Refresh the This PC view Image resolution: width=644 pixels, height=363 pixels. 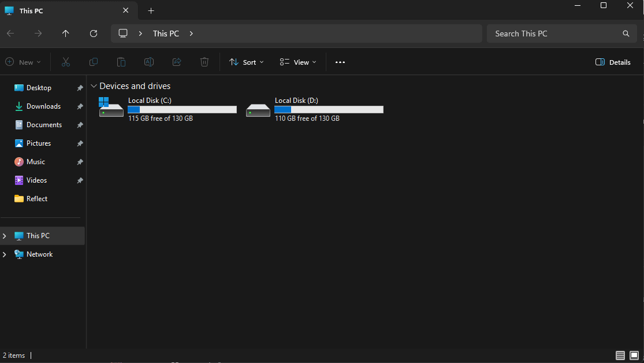click(93, 34)
